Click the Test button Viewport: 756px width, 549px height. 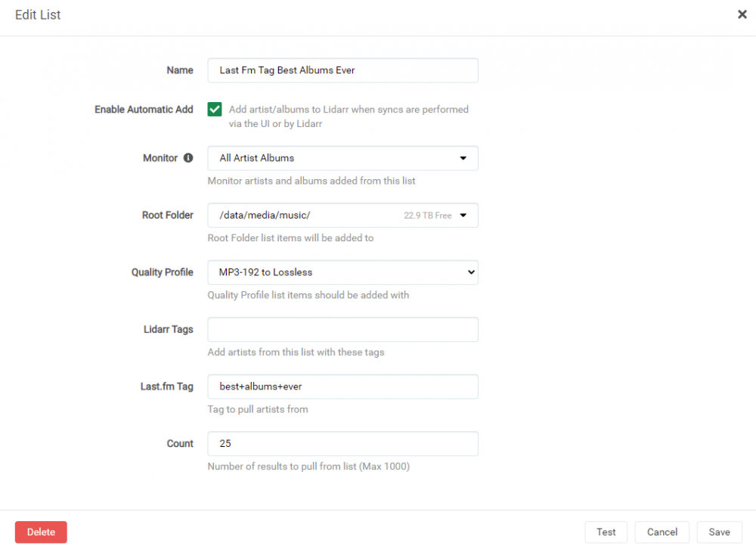[x=606, y=532]
